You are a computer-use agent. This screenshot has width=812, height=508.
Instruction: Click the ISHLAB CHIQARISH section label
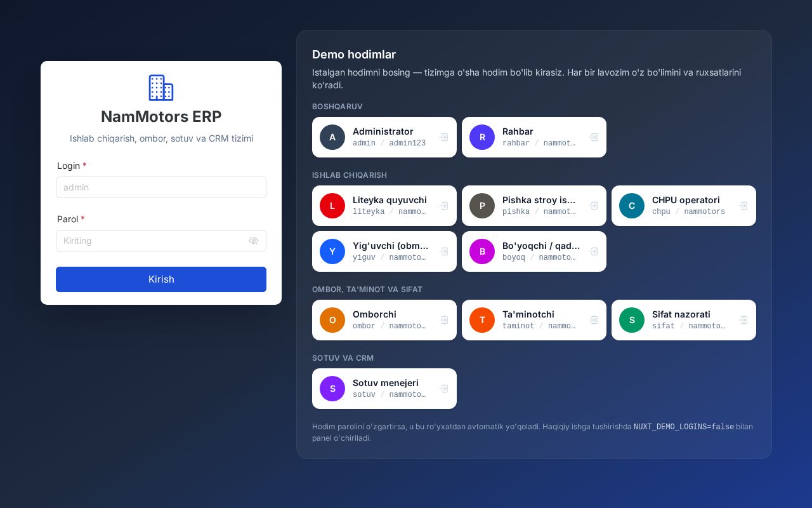350,175
